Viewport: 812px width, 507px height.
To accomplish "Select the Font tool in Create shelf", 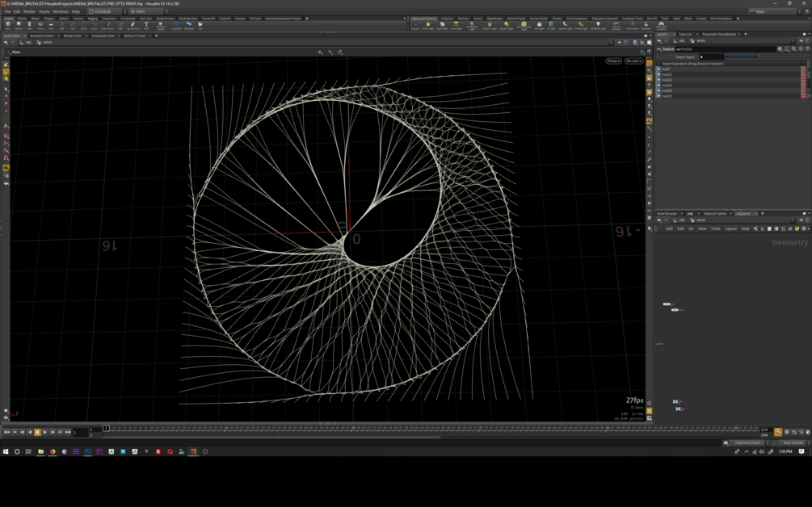I will tap(146, 25).
